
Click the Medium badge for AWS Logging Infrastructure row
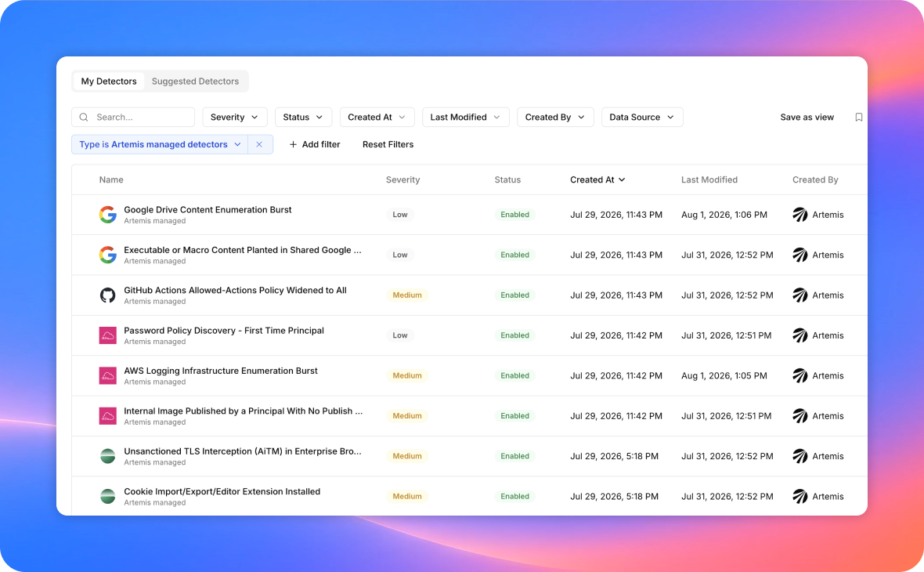pyautogui.click(x=407, y=375)
